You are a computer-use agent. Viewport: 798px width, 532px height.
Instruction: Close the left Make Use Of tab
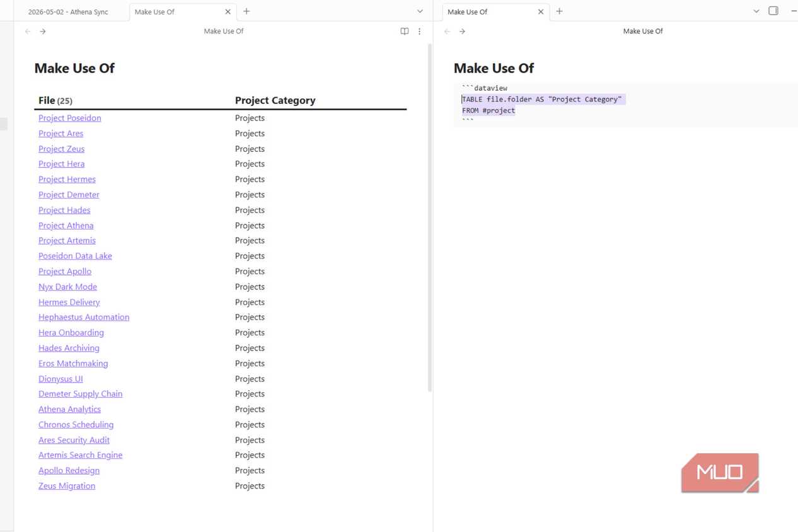click(228, 12)
